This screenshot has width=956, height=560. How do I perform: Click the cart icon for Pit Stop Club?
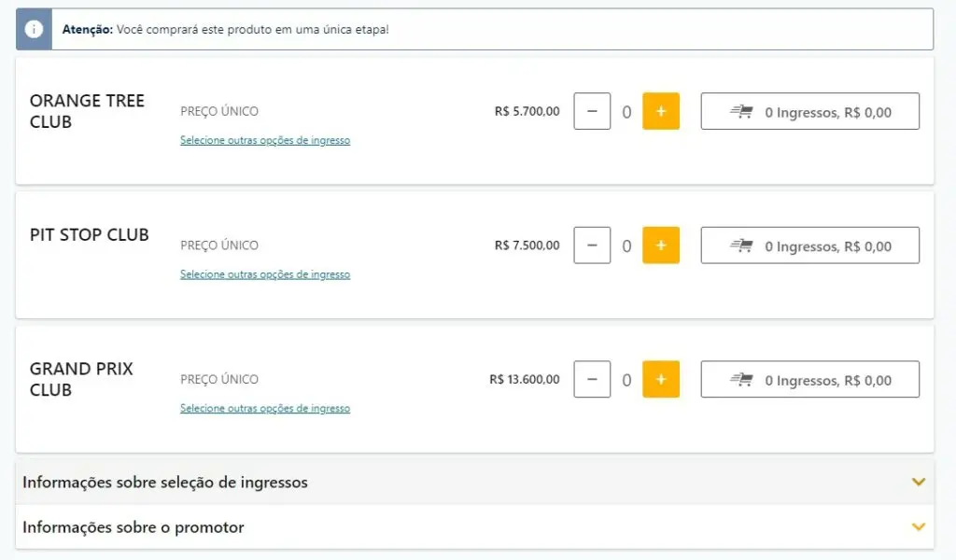click(742, 245)
